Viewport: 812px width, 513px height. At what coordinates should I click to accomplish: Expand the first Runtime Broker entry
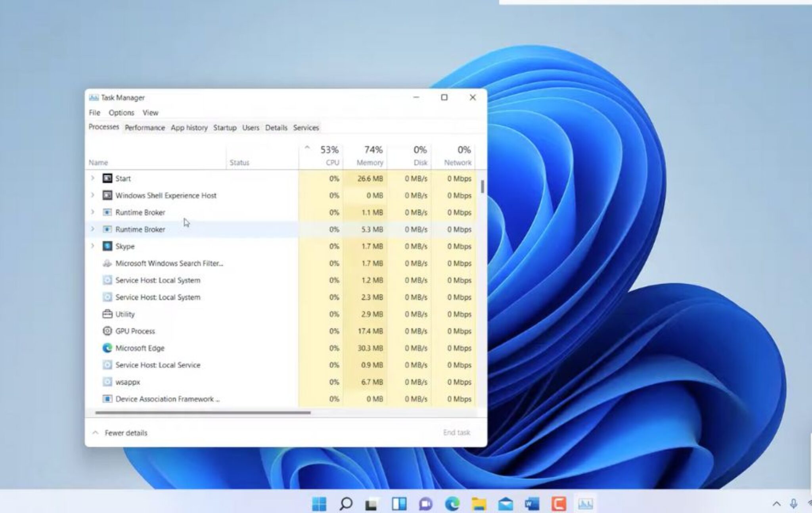point(93,212)
